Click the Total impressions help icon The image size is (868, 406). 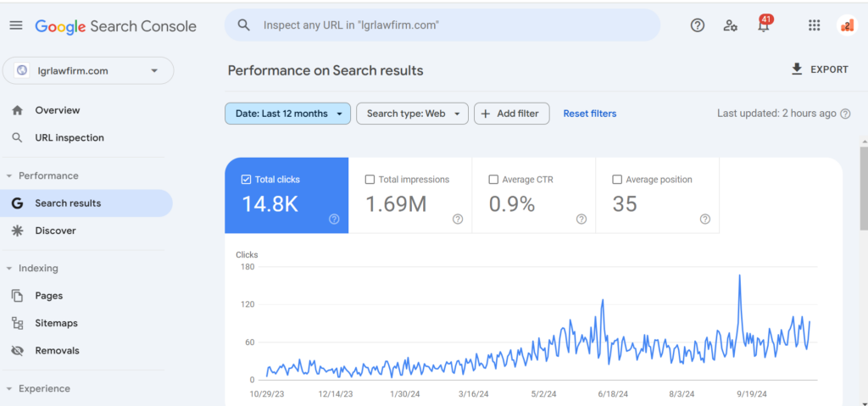[x=458, y=220]
